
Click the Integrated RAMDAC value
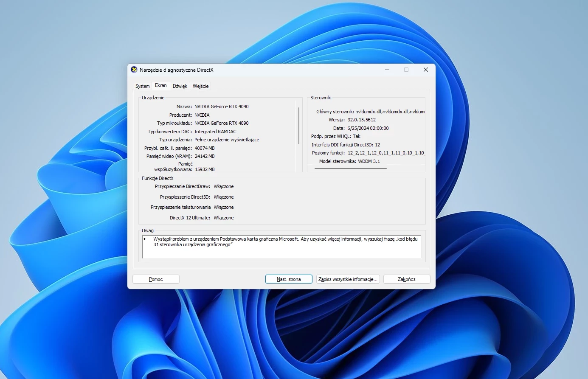pos(215,132)
